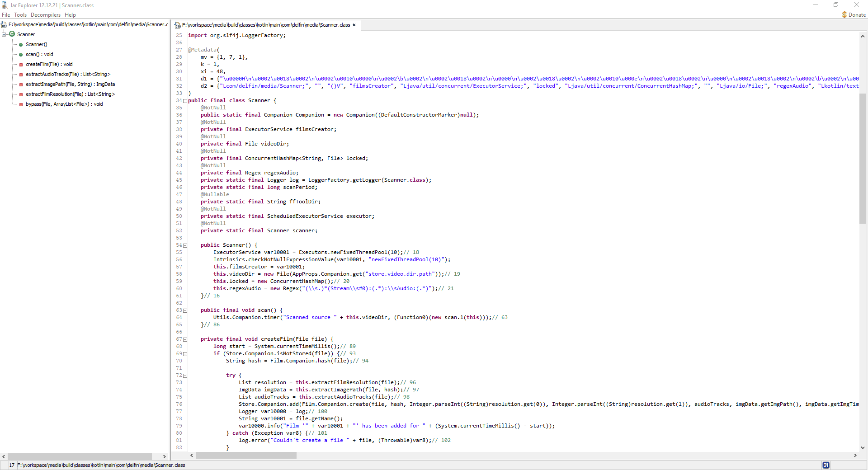Click the Donate button

coord(854,15)
